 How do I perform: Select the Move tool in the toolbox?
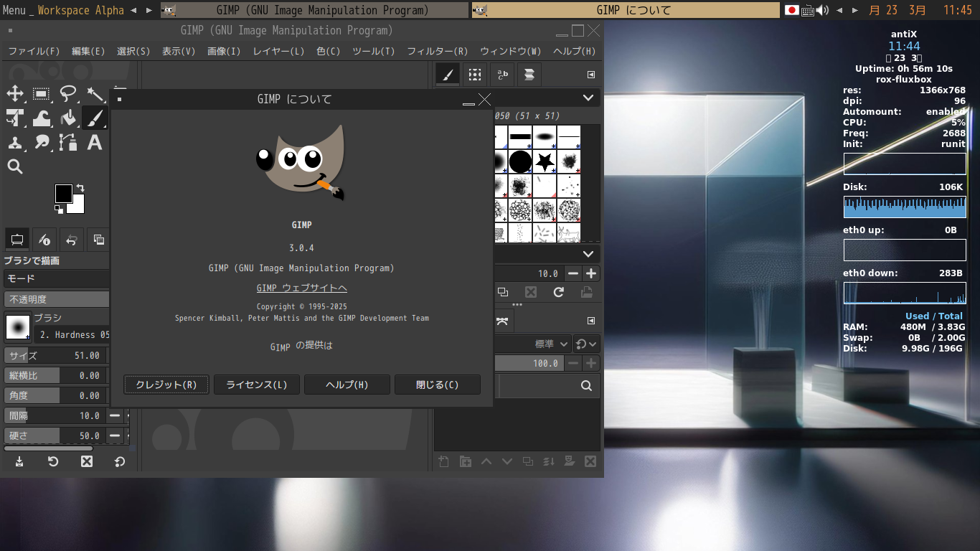(x=15, y=94)
